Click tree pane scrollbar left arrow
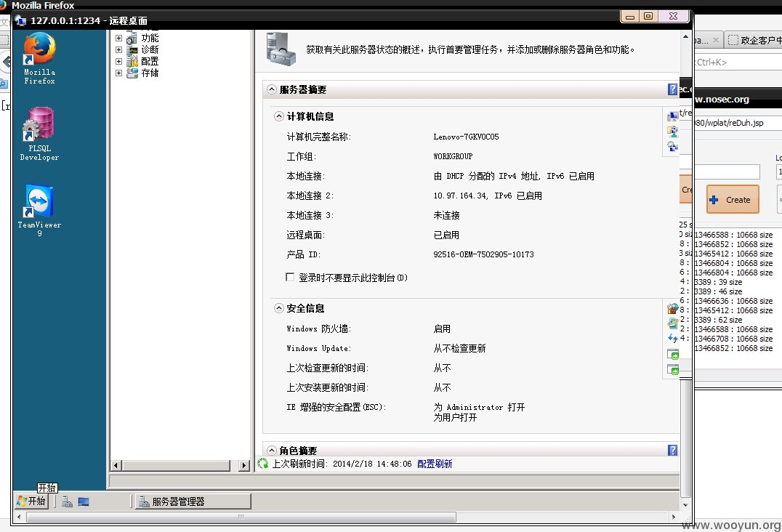Viewport: 782px width, 532px height. [116, 465]
